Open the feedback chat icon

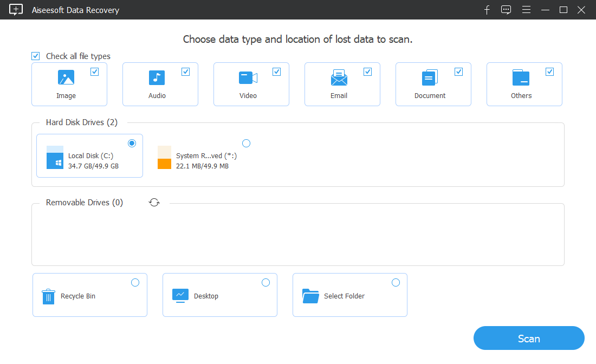506,10
